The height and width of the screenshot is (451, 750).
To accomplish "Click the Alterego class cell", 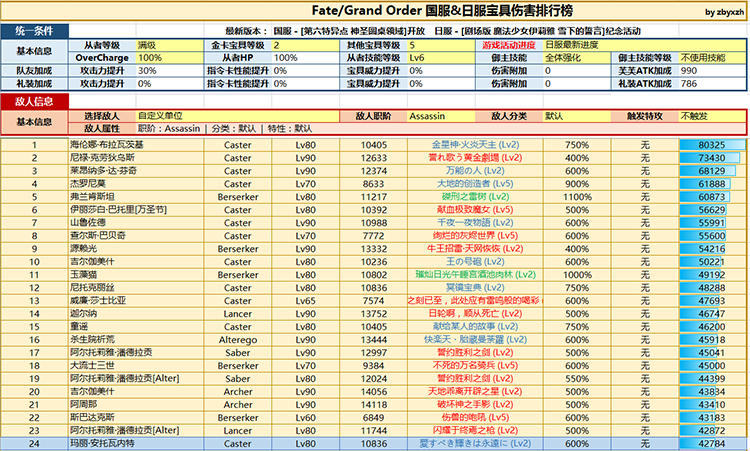I will pyautogui.click(x=238, y=340).
